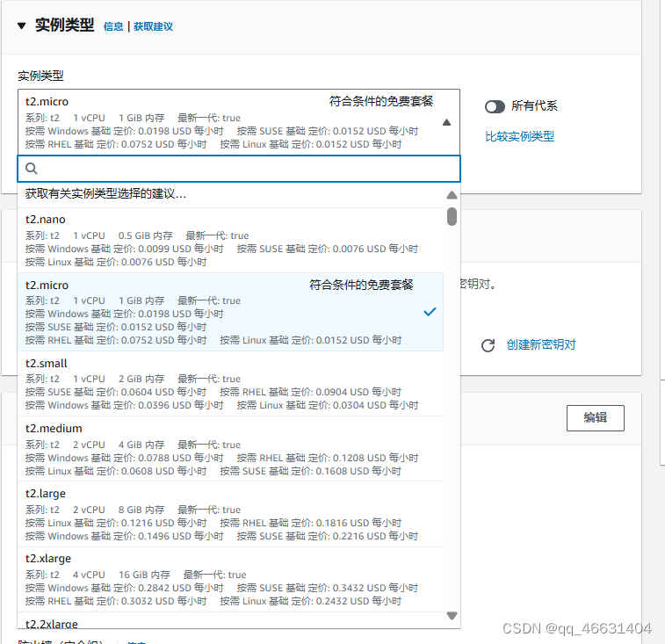Open the 比较实例类型 link

tap(519, 136)
